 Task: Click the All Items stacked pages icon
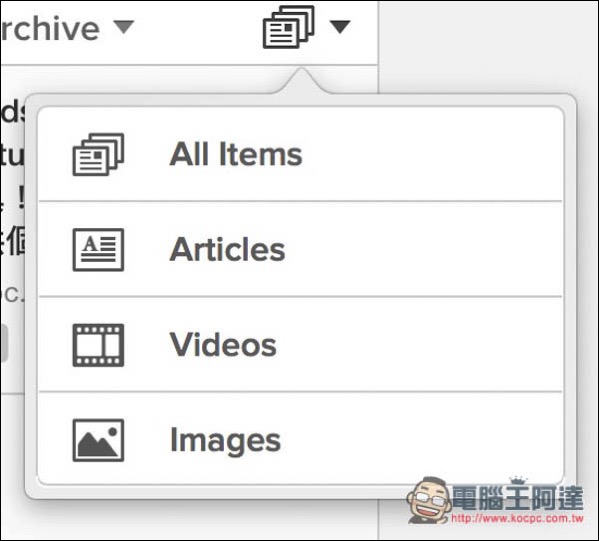(x=98, y=154)
